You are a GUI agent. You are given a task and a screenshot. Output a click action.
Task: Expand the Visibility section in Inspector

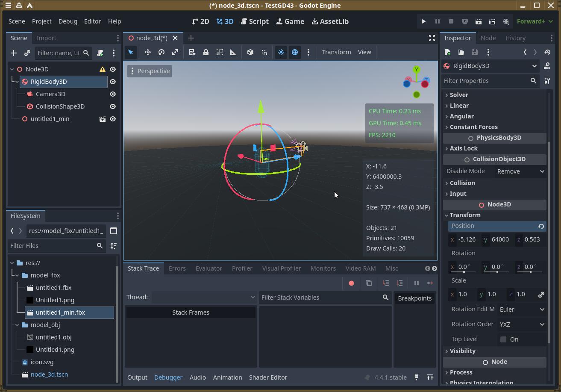[462, 351]
